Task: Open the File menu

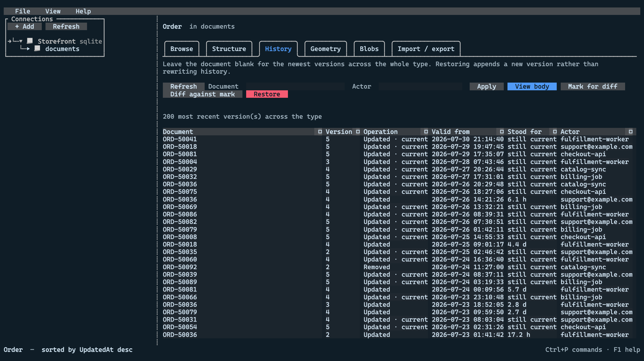Action: pos(22,11)
